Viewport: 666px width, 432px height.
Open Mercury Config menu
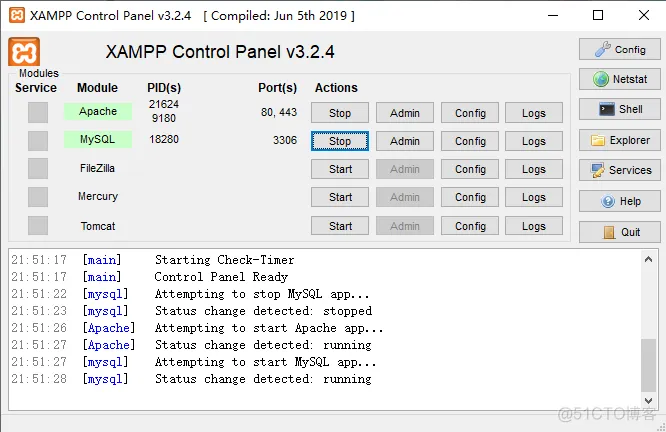pyautogui.click(x=470, y=197)
